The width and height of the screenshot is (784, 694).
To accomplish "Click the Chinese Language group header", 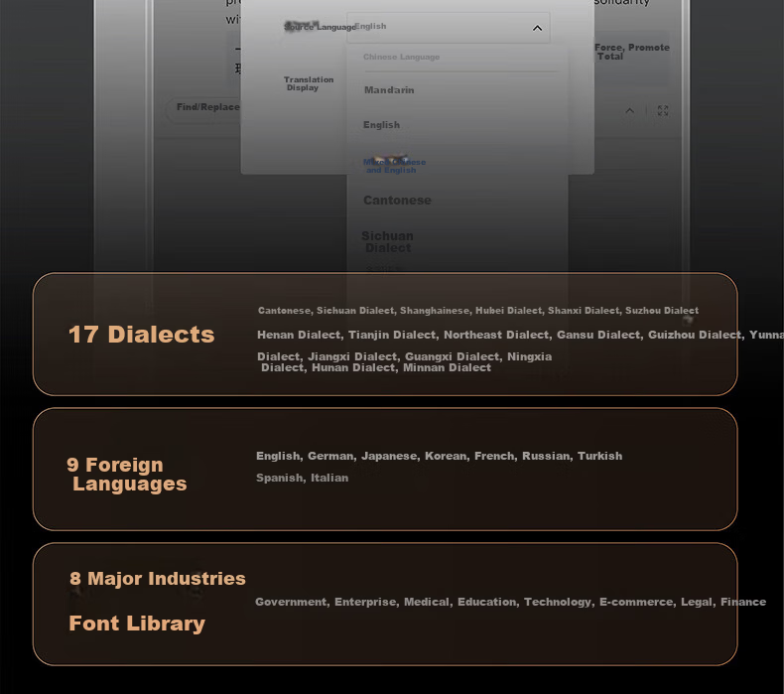I will (402, 57).
